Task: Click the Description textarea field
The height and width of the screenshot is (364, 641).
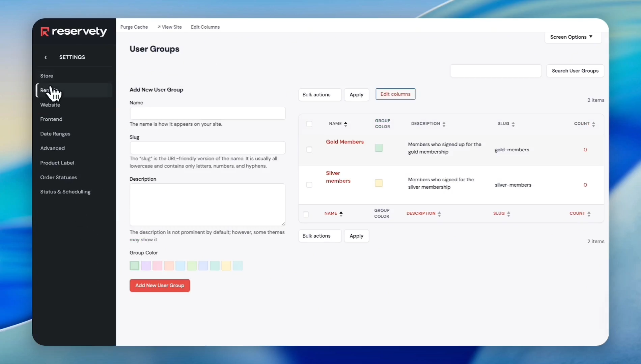Action: coord(207,205)
